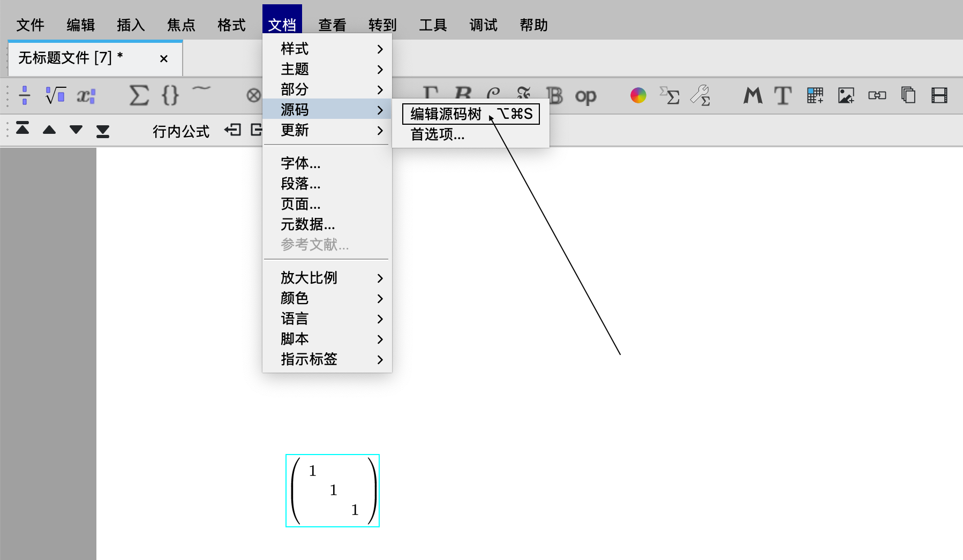Open the color wheel picker
This screenshot has width=963, height=560.
tap(638, 96)
